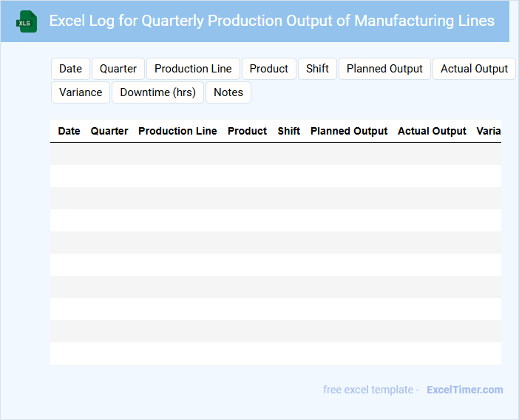Screen dimensions: 519x420
Task: Select the Date tag button
Action: [70, 69]
